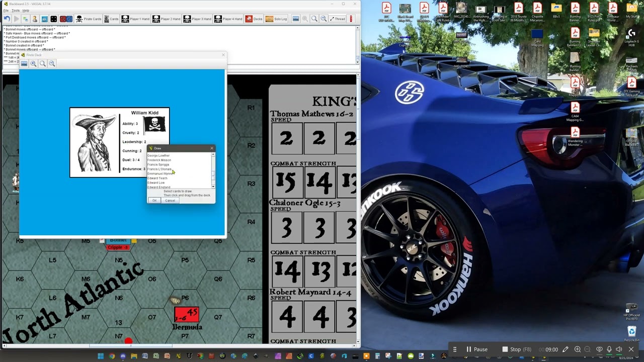This screenshot has width=644, height=362.
Task: Open the server connect icon in toolbar
Action: 25,19
